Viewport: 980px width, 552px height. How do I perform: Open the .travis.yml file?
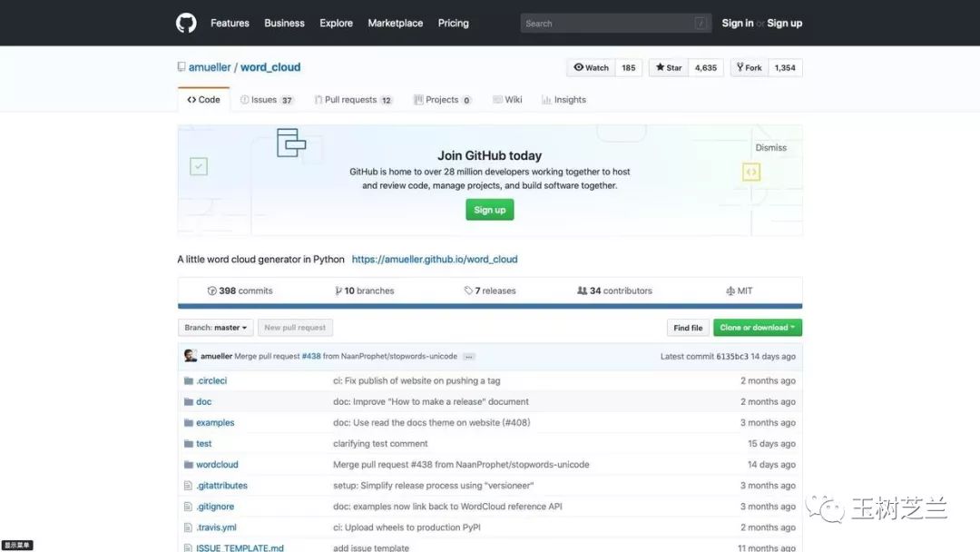[x=216, y=527]
